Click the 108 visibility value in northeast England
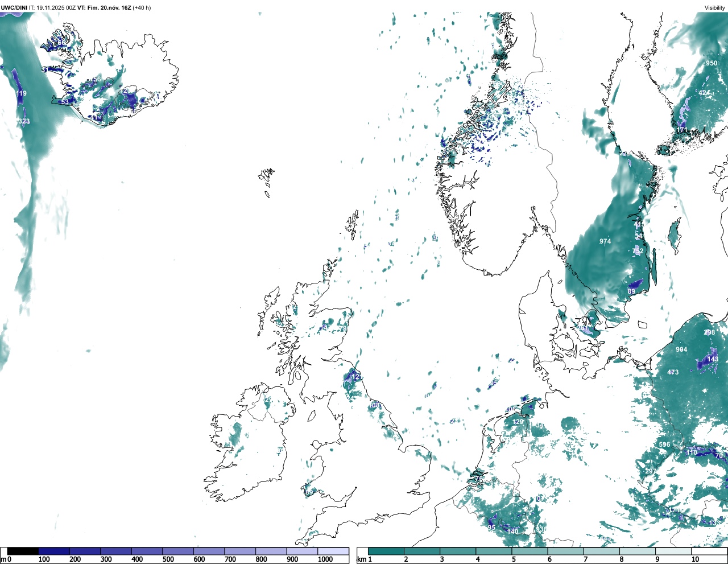728x564 pixels. pyautogui.click(x=374, y=405)
